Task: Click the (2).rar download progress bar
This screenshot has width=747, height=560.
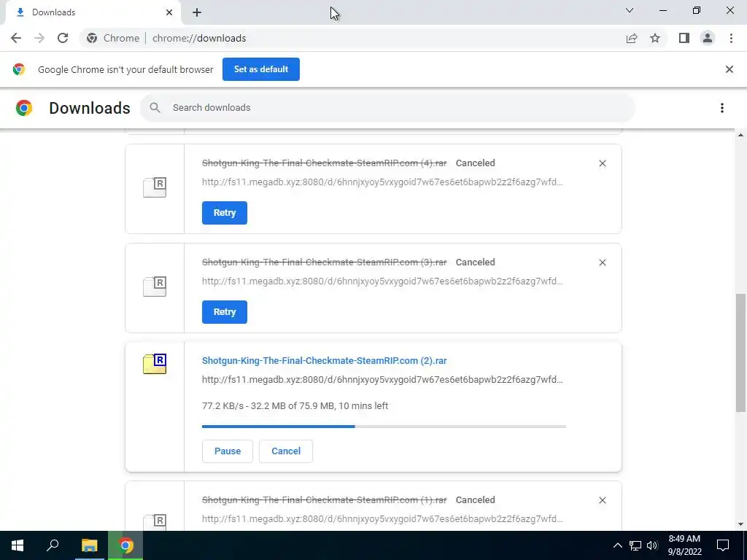Action: click(x=384, y=426)
